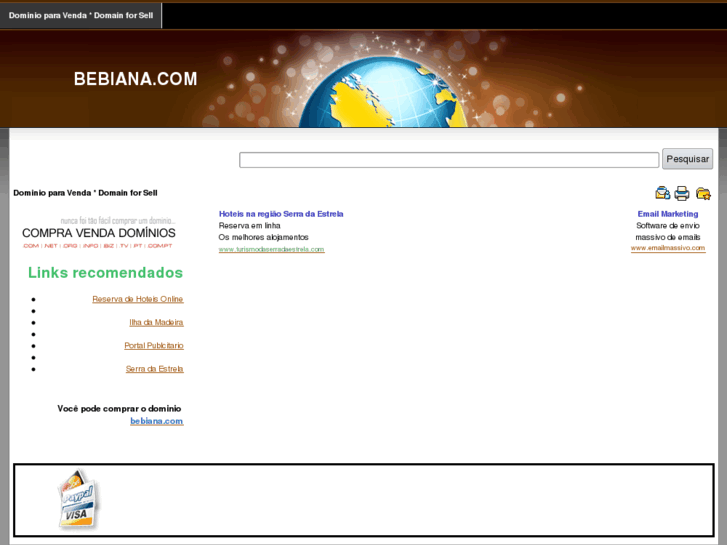Image resolution: width=727 pixels, height=545 pixels.
Task: Click the add to favorites folder icon
Action: pyautogui.click(x=703, y=193)
